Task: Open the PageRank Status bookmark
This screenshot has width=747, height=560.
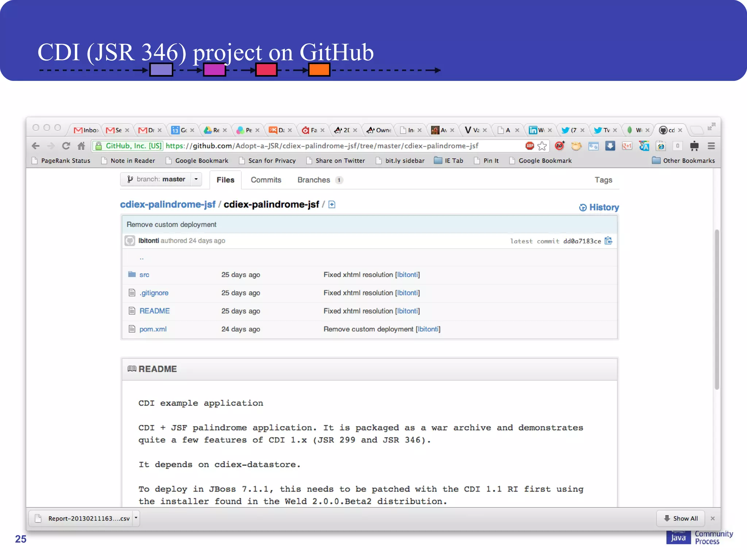Action: (x=61, y=160)
